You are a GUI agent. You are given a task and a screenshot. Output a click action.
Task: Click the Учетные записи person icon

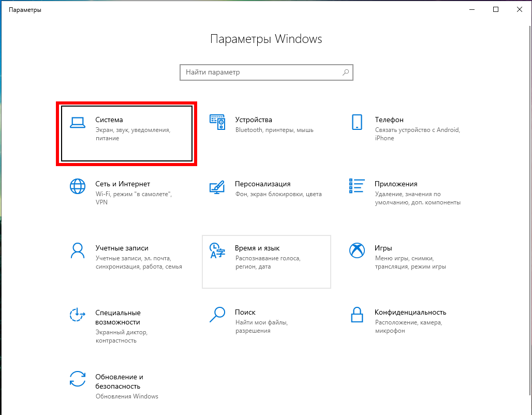(x=77, y=250)
